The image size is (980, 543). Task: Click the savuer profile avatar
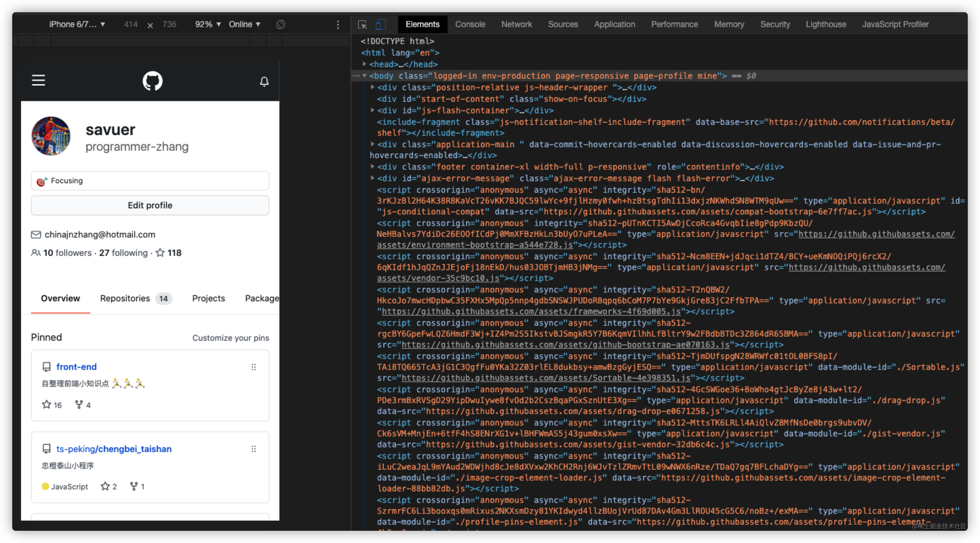tap(51, 136)
